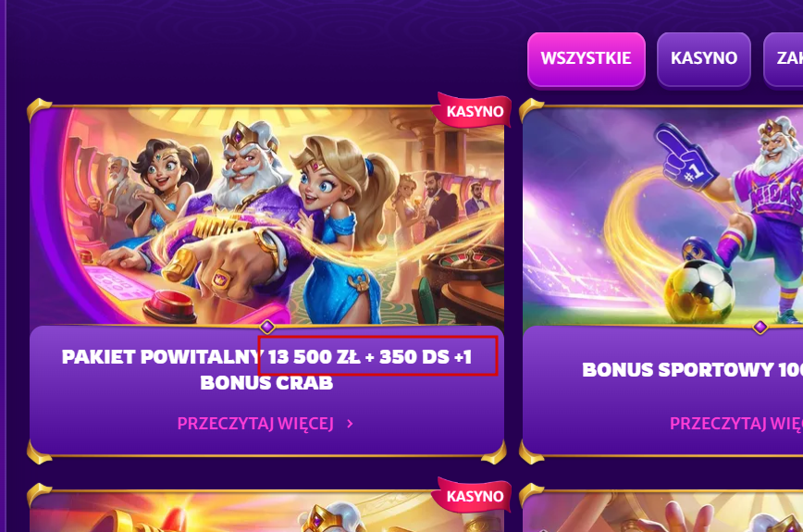The width and height of the screenshot is (803, 532).
Task: Open the football Midas sports bonus image
Action: coord(662,216)
